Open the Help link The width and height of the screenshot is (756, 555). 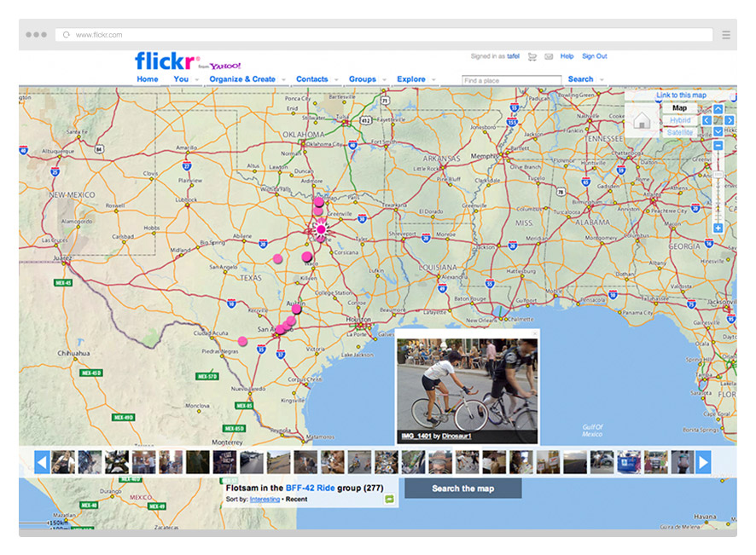point(567,56)
